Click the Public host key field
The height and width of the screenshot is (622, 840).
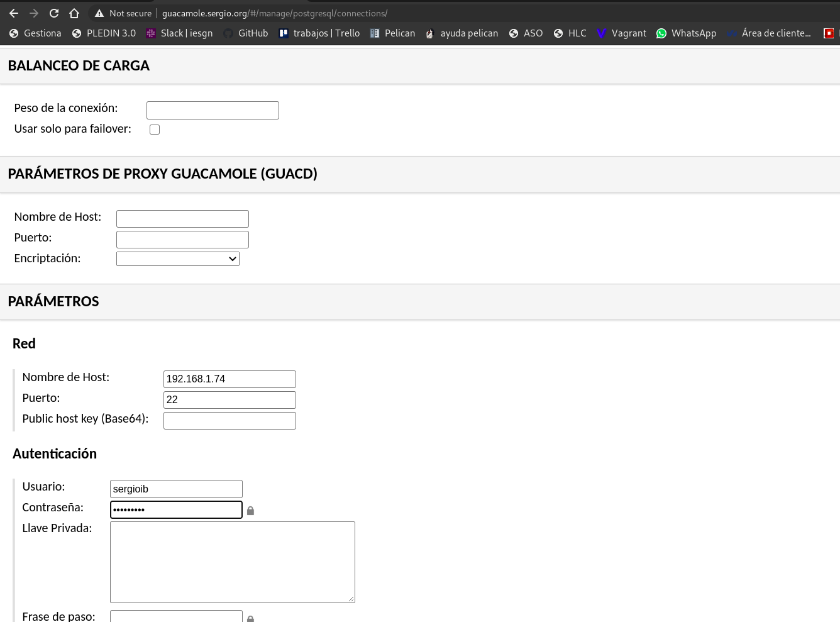(x=229, y=421)
